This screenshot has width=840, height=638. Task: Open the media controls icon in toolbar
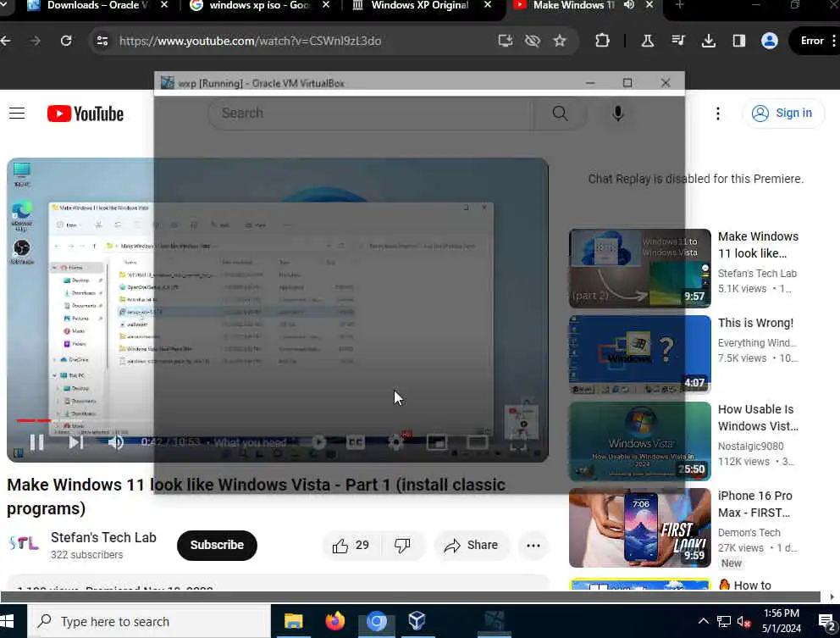tap(677, 41)
